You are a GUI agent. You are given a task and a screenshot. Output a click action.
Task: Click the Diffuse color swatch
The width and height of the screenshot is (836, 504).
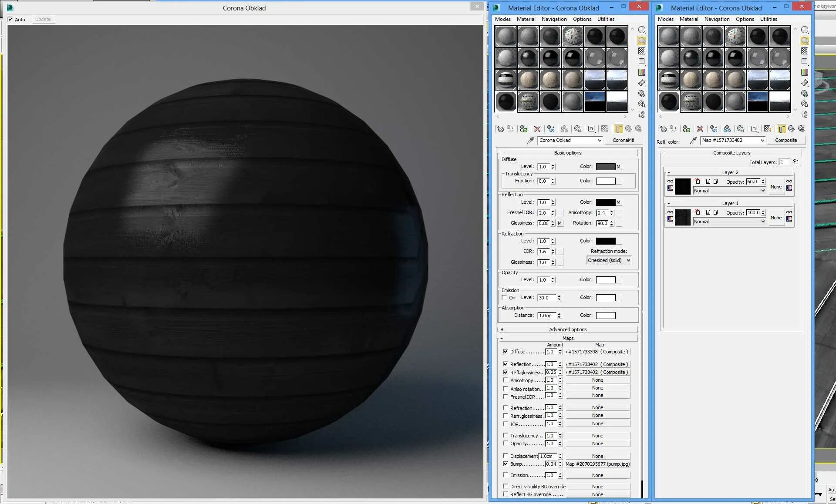pos(605,167)
